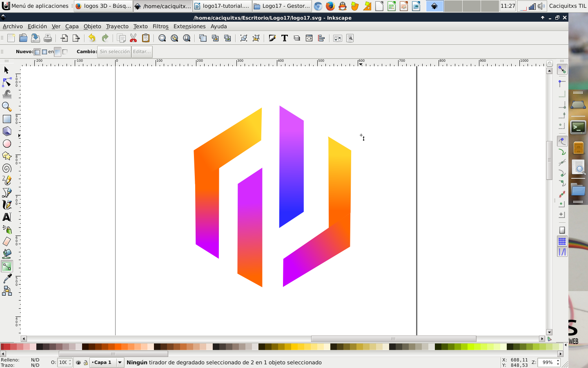Select the Pencil freehand tool
Image resolution: width=588 pixels, height=368 pixels.
[x=7, y=180]
